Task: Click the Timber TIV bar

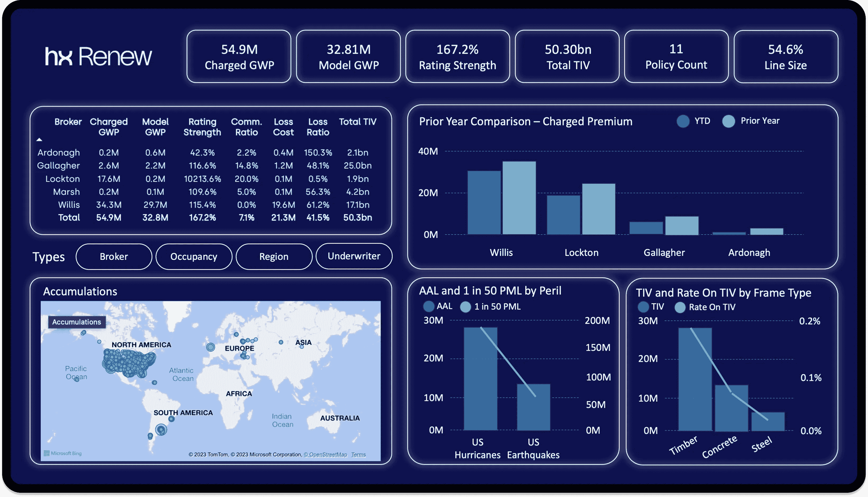Action: click(695, 379)
